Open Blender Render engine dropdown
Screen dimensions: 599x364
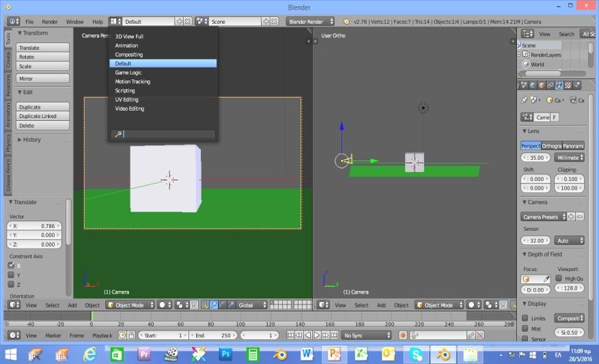click(310, 22)
